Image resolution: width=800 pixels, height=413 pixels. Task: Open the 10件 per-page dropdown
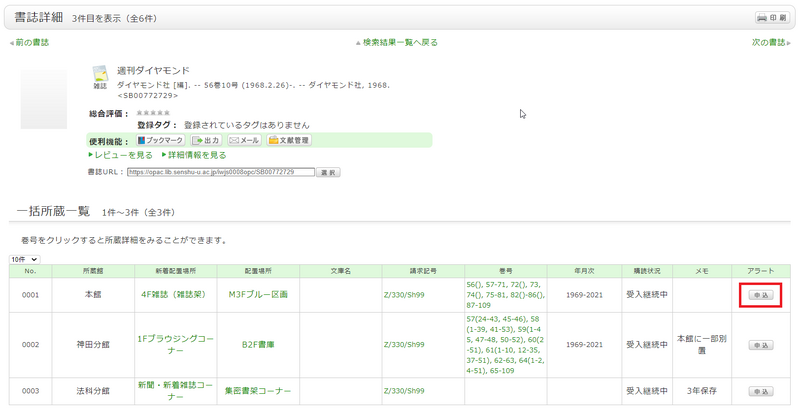click(24, 259)
